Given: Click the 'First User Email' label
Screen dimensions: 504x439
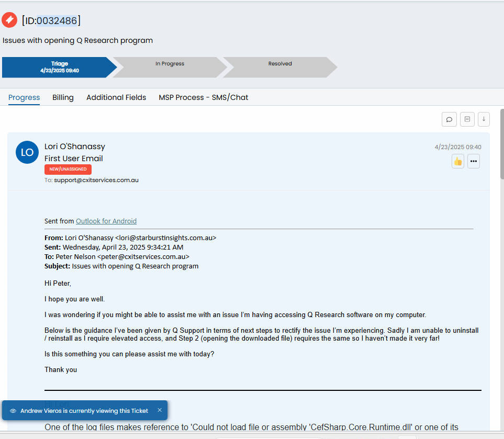Looking at the screenshot, I should (74, 159).
